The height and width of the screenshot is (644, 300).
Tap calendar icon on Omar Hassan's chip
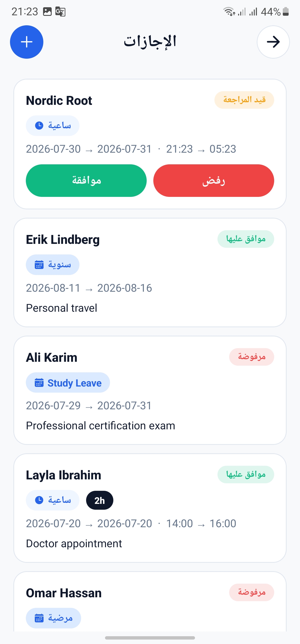point(39,618)
